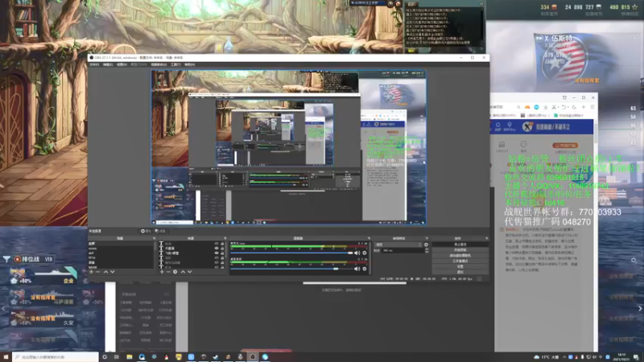Image resolution: width=644 pixels, height=362 pixels.
Task: Move scene up in Scenes list
Action: tap(105, 272)
